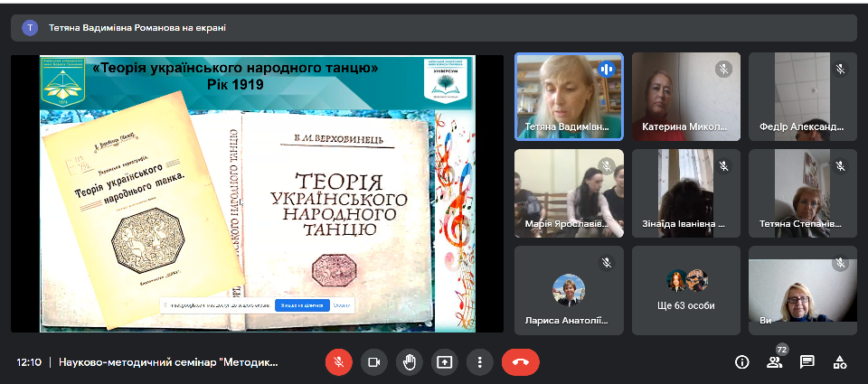
Task: Click the name label Марія Ярославів...
Action: click(x=567, y=225)
